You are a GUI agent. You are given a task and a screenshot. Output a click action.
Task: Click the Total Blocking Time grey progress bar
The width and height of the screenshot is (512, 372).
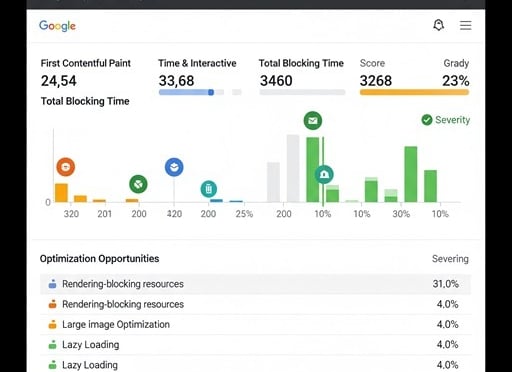(x=302, y=92)
